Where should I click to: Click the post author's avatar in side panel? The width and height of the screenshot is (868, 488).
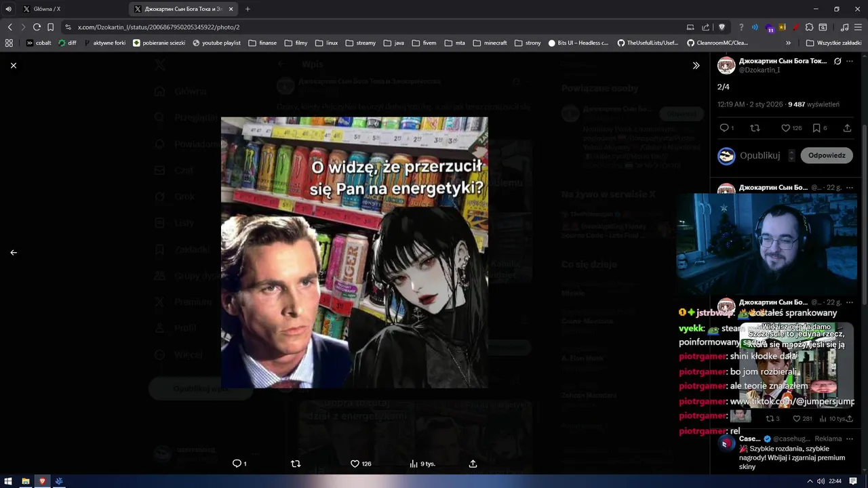pyautogui.click(x=726, y=65)
